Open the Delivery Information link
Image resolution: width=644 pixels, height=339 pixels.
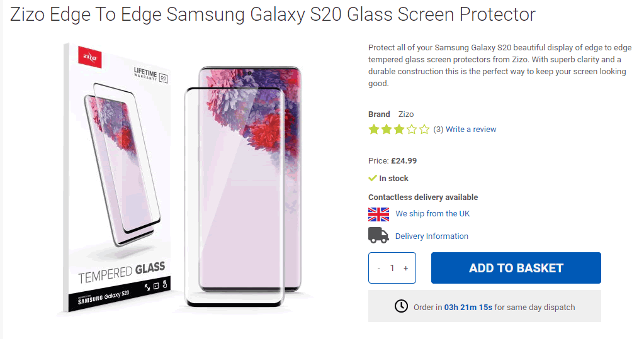coord(431,236)
